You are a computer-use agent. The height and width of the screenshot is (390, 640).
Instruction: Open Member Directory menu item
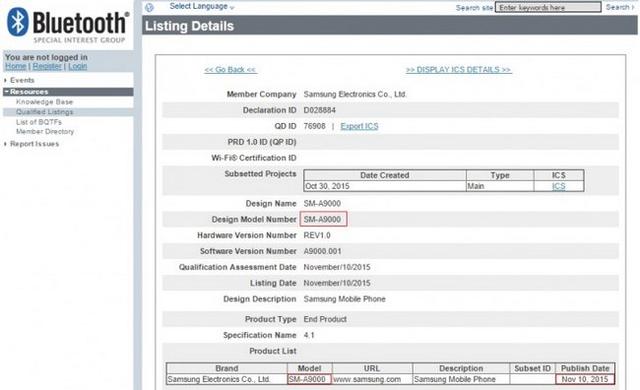[x=45, y=131]
